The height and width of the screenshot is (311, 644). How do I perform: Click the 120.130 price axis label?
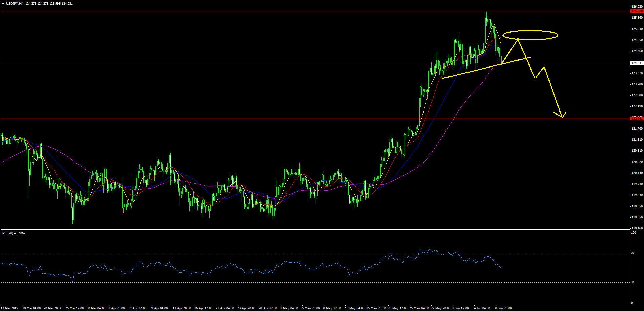[637, 173]
